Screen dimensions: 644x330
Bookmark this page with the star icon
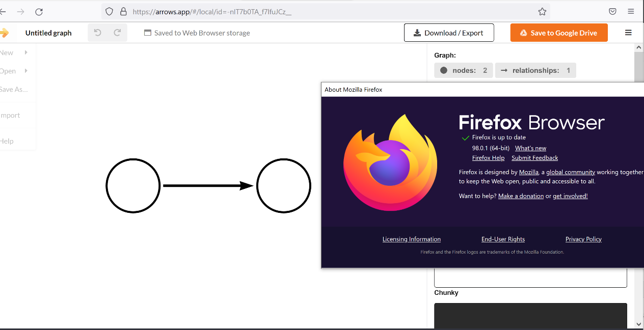[542, 11]
